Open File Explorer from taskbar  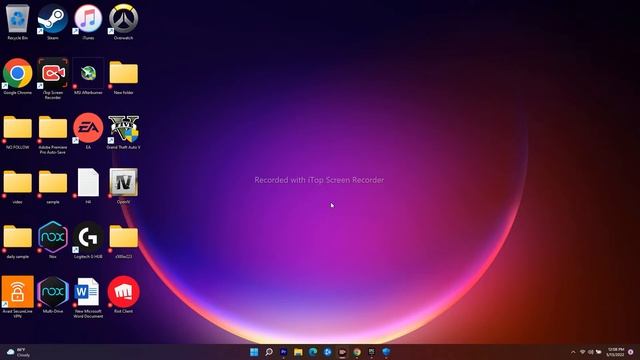[x=298, y=352]
